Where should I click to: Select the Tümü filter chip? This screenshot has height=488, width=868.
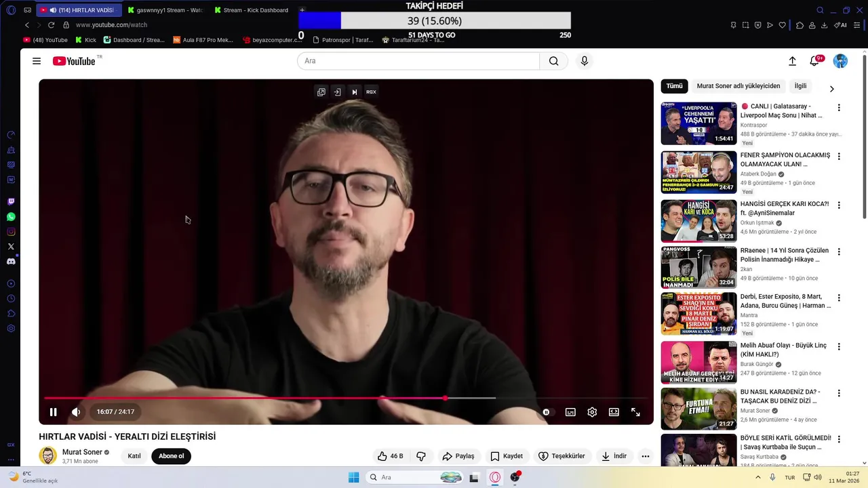674,86
